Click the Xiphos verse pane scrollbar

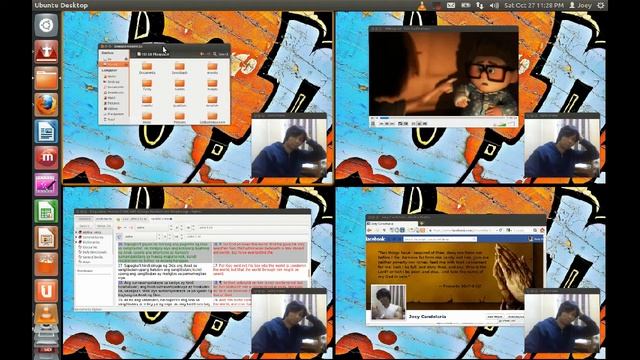tap(309, 273)
